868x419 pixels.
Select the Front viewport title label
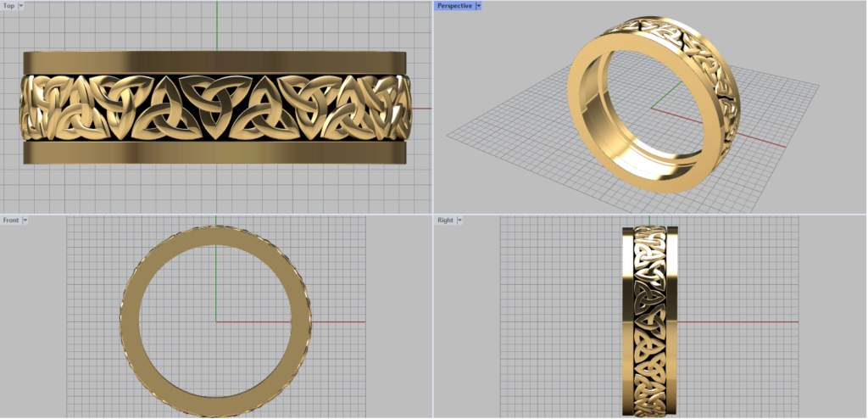[x=10, y=220]
